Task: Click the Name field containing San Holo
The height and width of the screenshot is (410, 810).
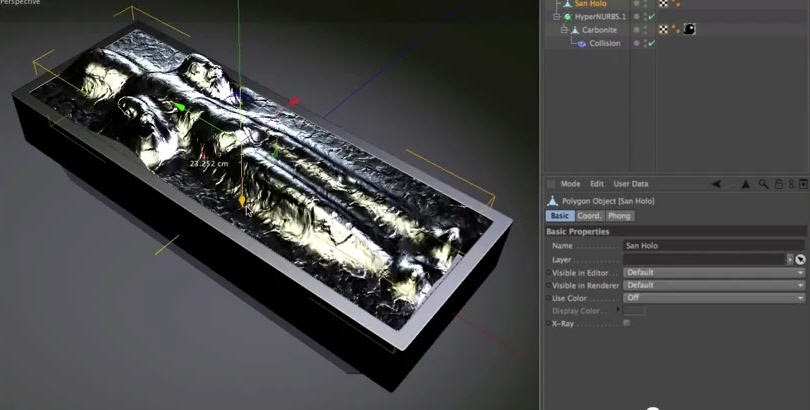Action: (x=714, y=246)
